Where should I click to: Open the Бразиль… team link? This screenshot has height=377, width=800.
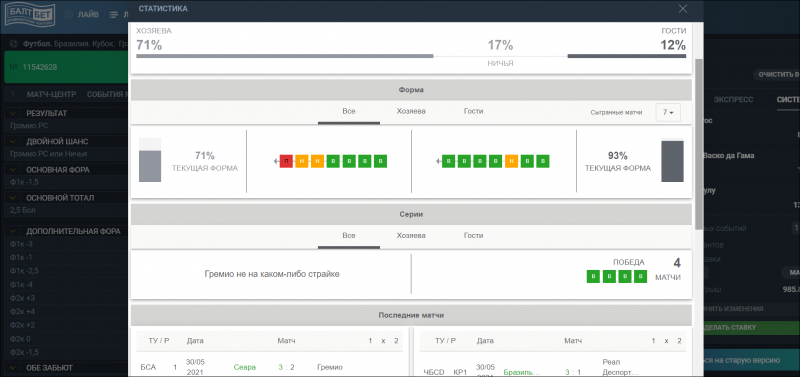point(521,372)
